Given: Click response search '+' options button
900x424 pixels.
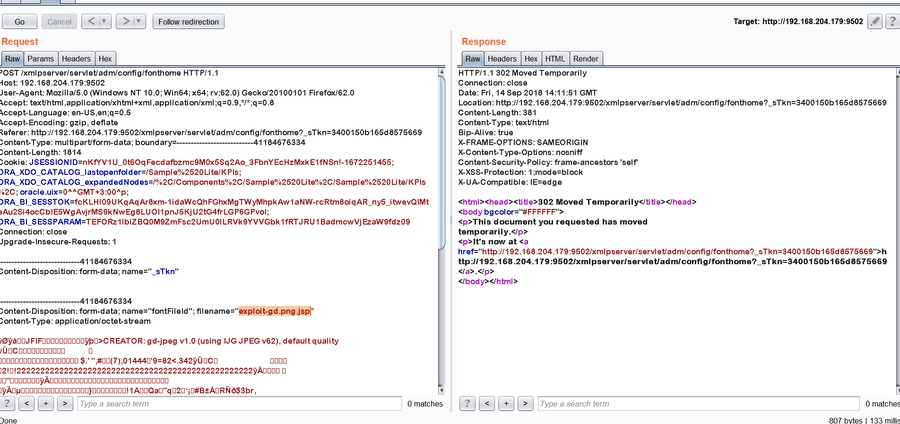Looking at the screenshot, I should (x=506, y=403).
